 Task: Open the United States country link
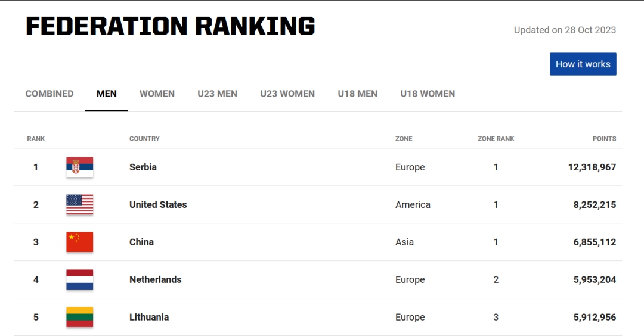point(158,205)
